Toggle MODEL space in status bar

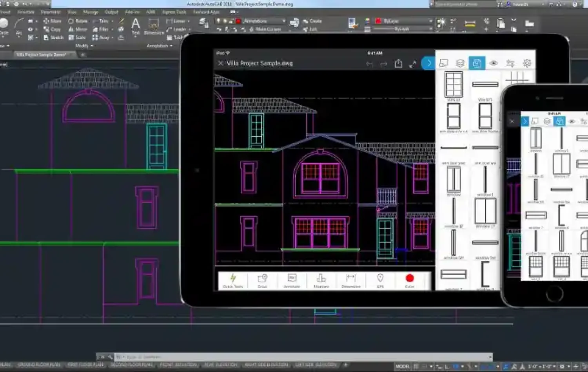(403, 367)
